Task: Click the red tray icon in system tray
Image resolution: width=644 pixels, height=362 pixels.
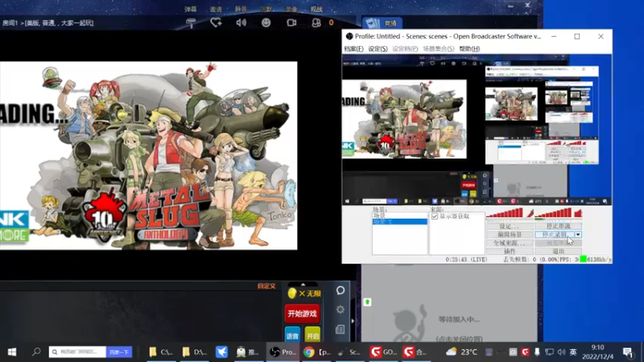Action: click(x=525, y=352)
